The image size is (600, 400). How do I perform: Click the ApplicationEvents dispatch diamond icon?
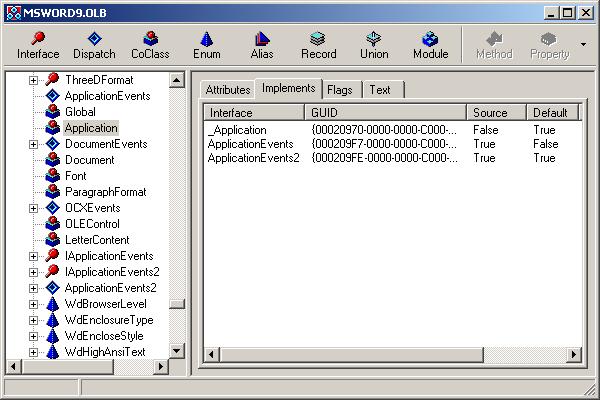52,96
